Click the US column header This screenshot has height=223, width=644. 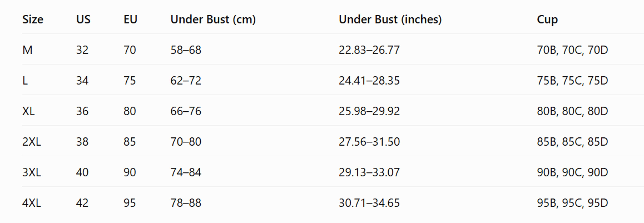tap(83, 19)
